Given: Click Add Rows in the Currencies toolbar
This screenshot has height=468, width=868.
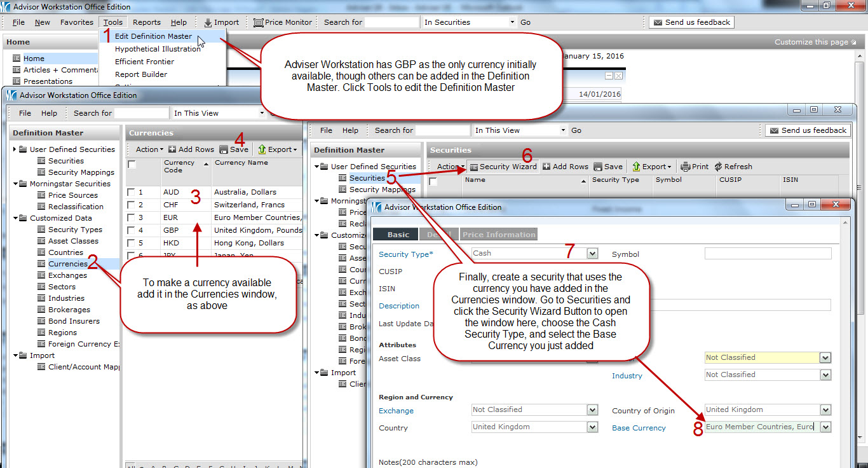Looking at the screenshot, I should (191, 149).
